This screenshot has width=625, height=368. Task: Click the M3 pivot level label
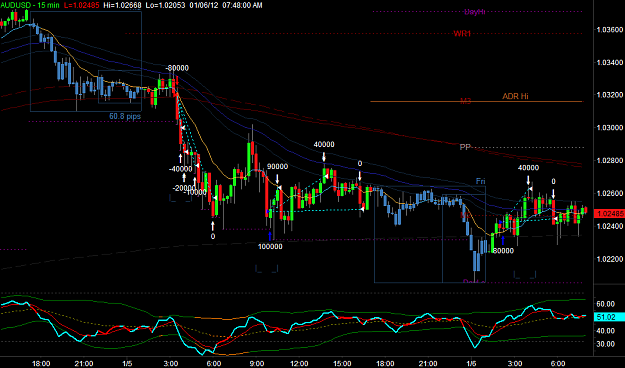tap(466, 101)
